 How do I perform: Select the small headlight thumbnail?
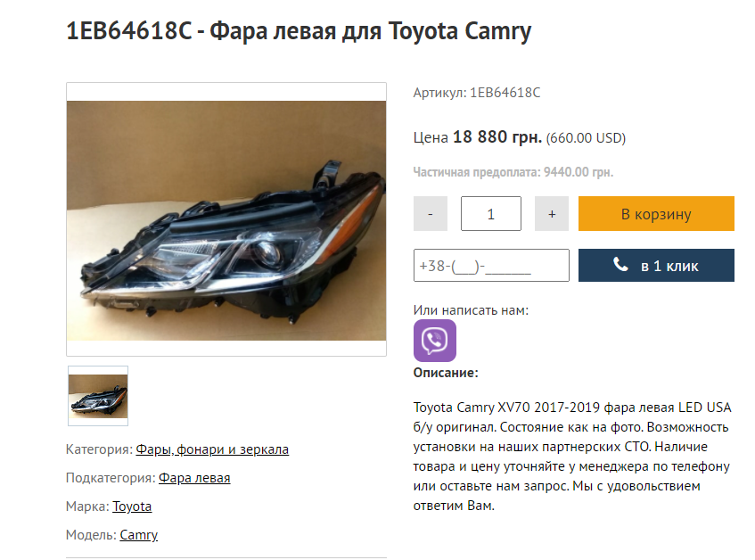tap(98, 396)
